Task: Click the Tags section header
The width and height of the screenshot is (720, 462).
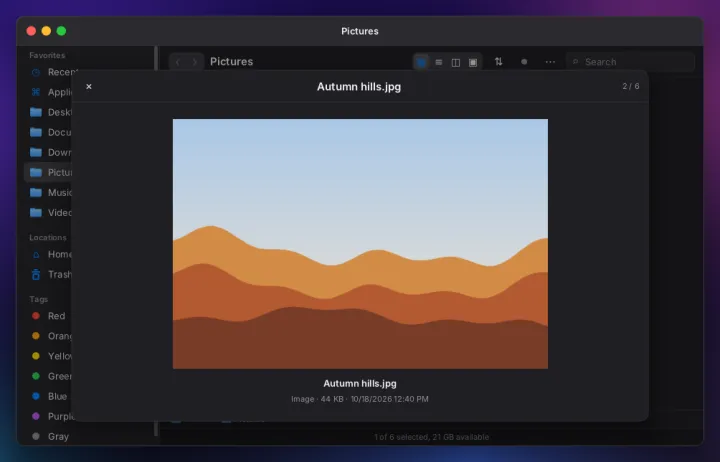Action: coord(39,299)
